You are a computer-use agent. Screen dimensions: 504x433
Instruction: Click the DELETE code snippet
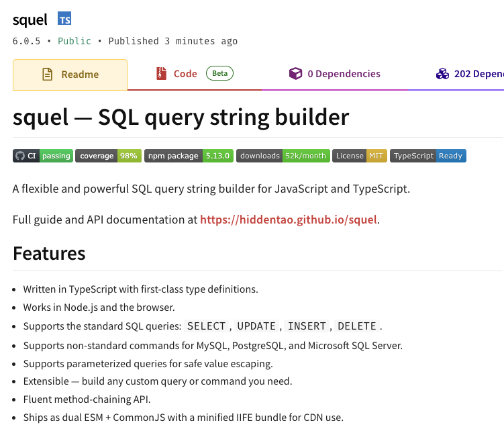pyautogui.click(x=357, y=326)
